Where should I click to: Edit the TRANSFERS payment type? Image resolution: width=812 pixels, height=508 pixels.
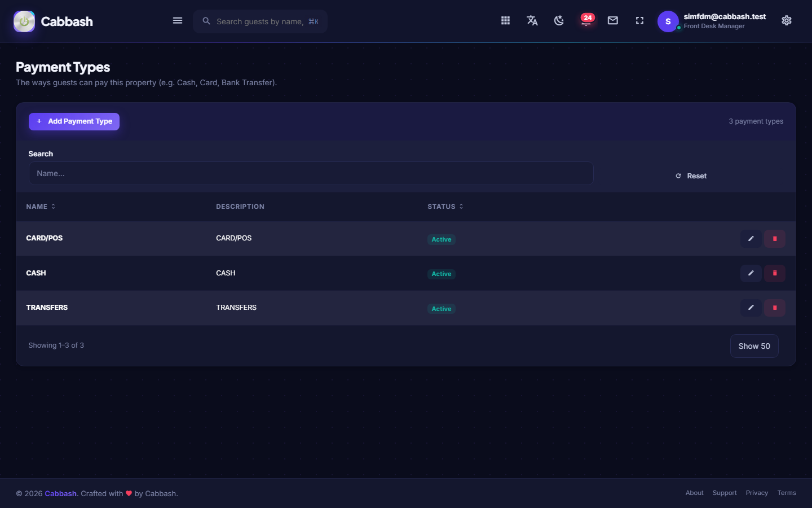tap(751, 308)
